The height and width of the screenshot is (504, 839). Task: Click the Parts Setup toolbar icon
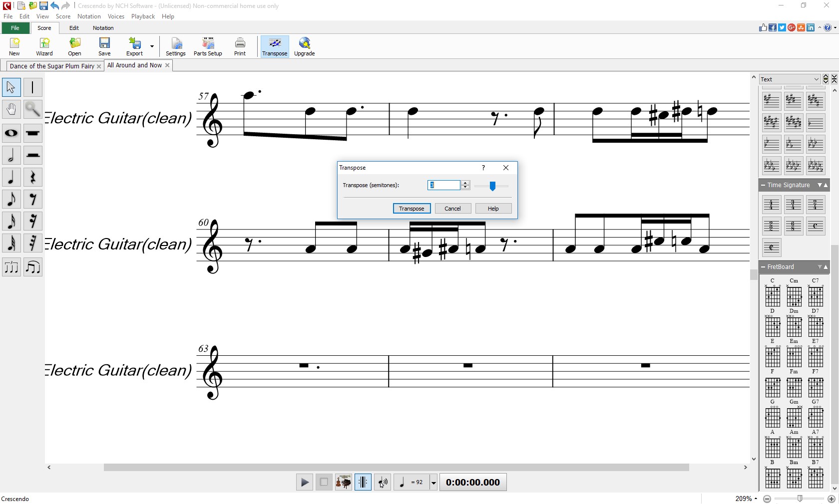point(207,46)
